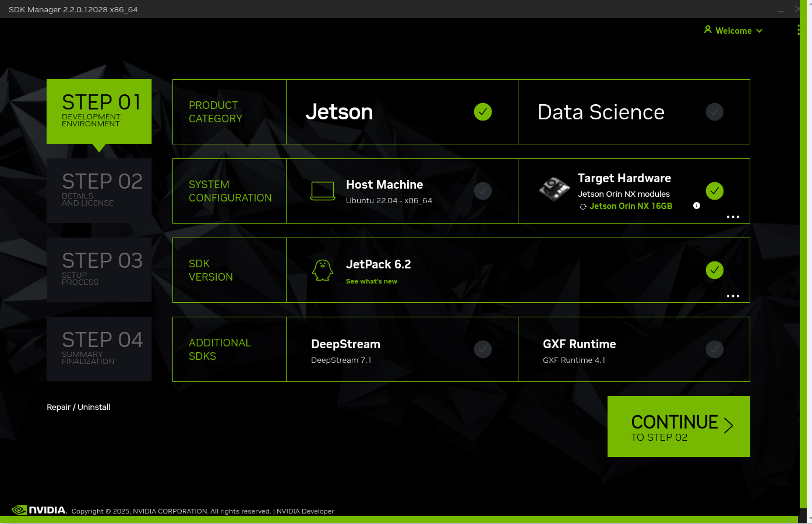This screenshot has width=812, height=524.
Task: Go to Step 03 Setup Process
Action: click(99, 270)
